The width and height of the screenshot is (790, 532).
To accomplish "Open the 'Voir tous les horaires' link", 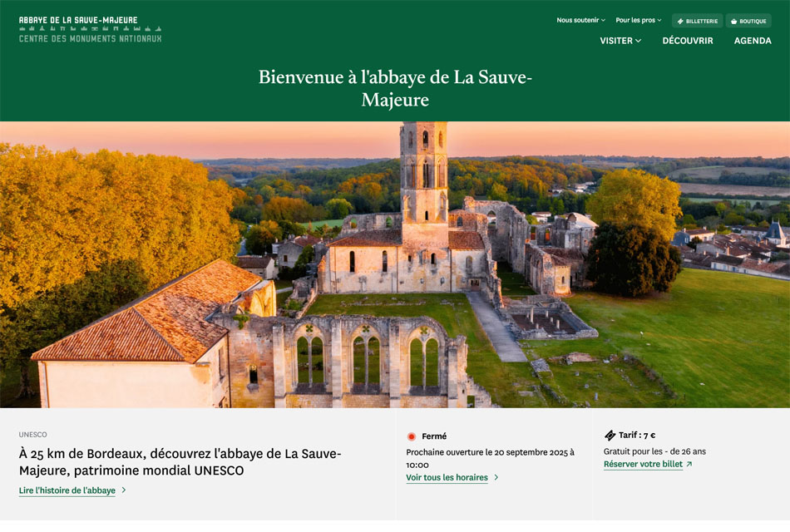I will click(x=447, y=478).
